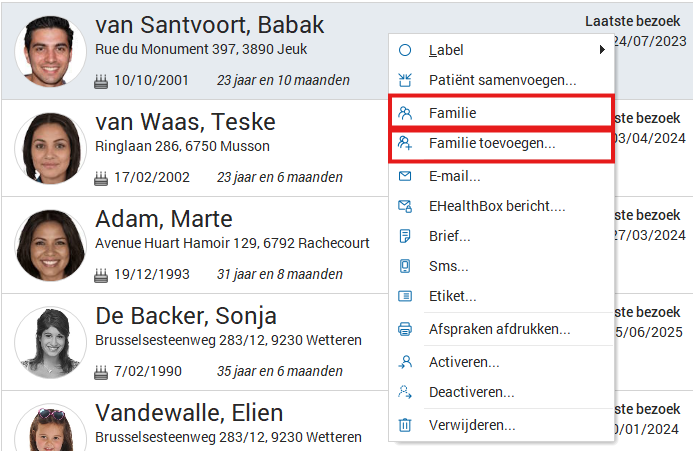
Task: Select Brief... menu entry
Action: [x=449, y=237]
